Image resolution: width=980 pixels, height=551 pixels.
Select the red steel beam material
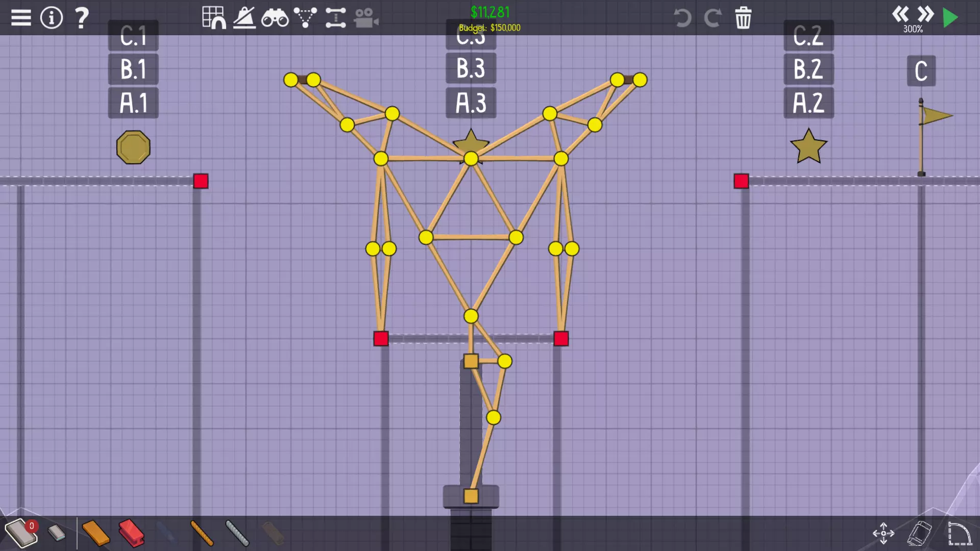(x=132, y=533)
